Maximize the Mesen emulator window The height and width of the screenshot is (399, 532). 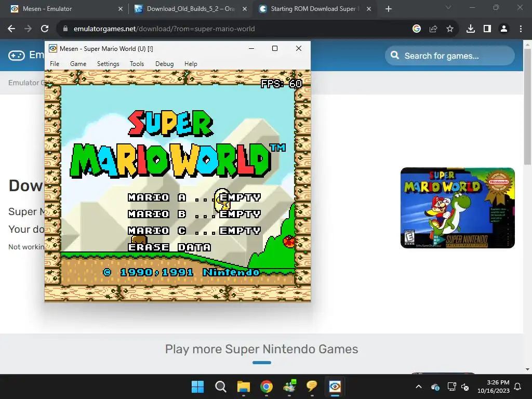click(275, 48)
